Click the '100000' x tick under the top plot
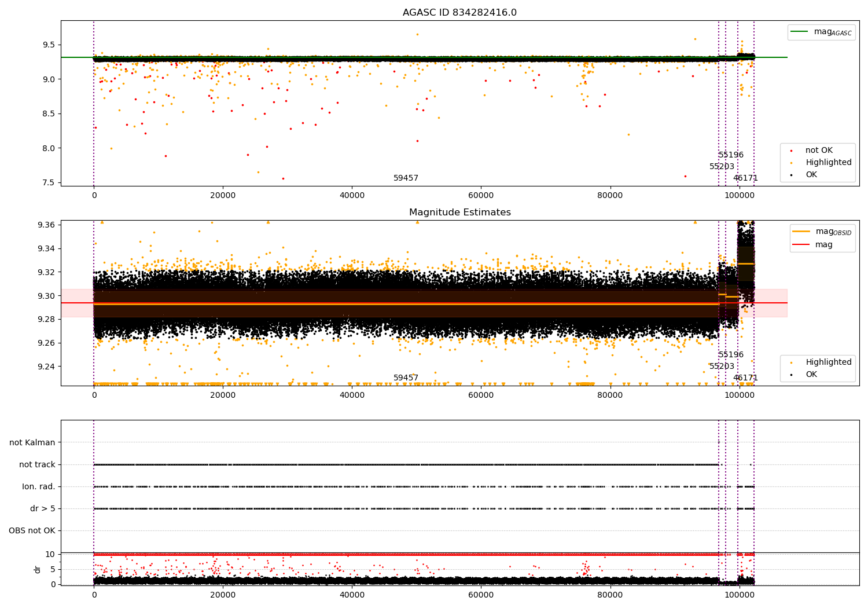This screenshot has height=608, width=868. (739, 195)
